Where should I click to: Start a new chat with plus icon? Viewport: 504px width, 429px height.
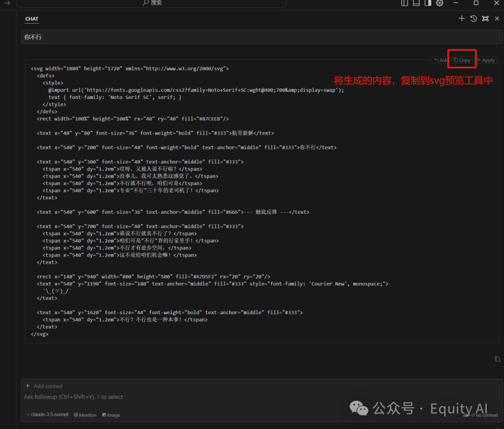click(x=462, y=19)
